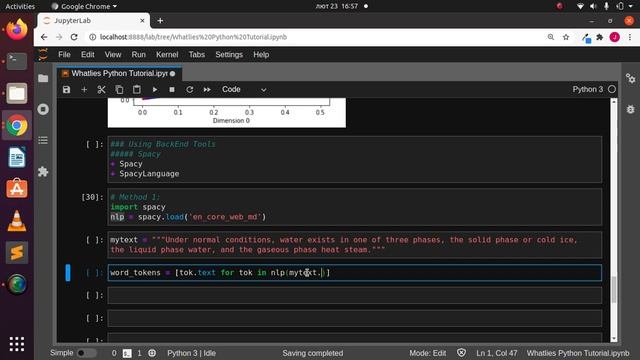Select the import spacy cell
This screenshot has width=640, height=360.
coord(355,207)
